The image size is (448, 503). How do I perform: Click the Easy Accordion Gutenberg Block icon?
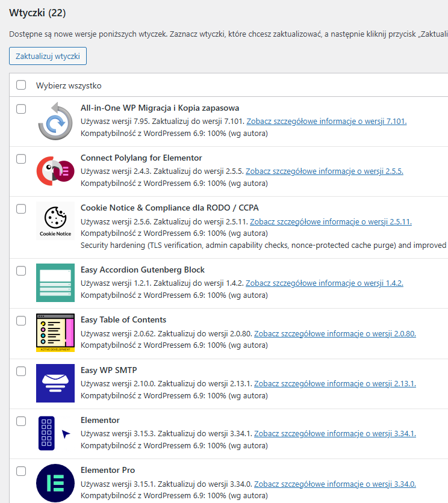(55, 283)
